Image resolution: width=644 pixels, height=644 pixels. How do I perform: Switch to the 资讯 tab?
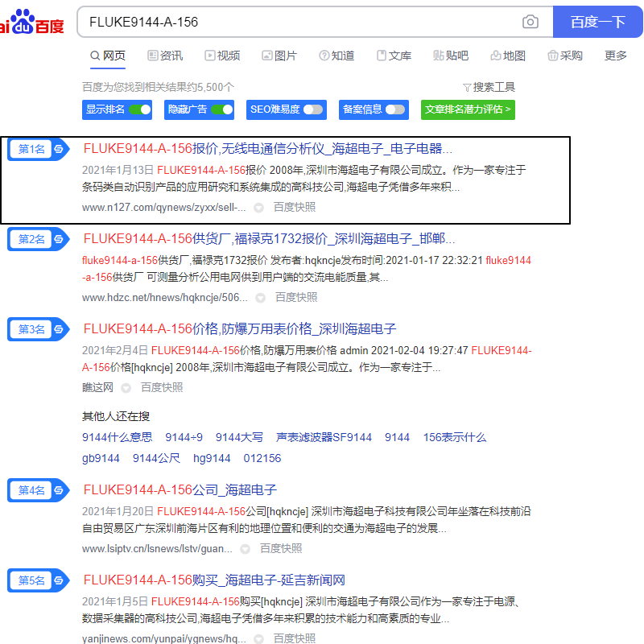pyautogui.click(x=165, y=56)
